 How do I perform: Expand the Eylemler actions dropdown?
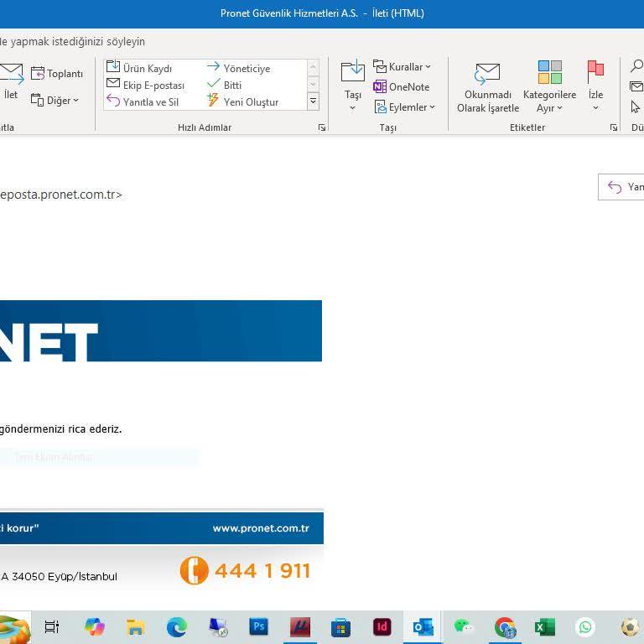(404, 107)
